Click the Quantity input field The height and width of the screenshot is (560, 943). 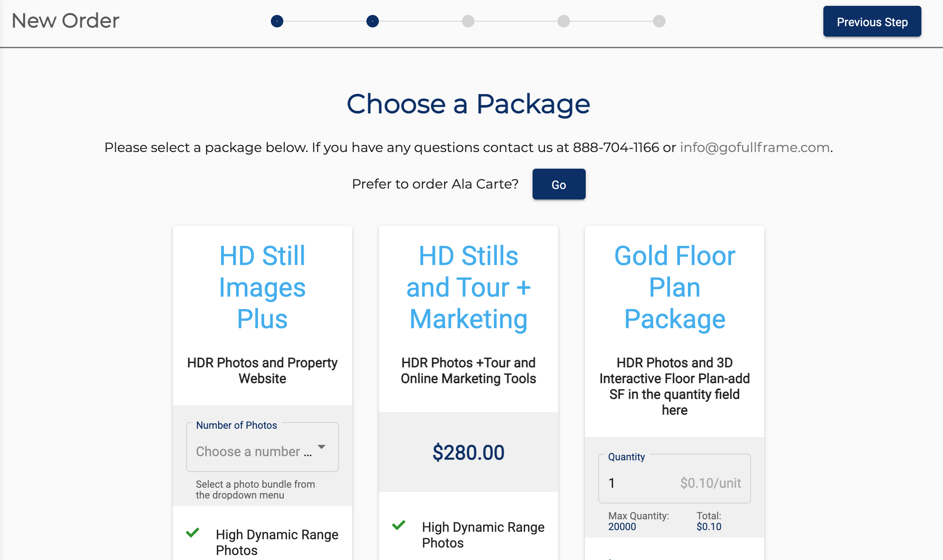click(x=640, y=483)
